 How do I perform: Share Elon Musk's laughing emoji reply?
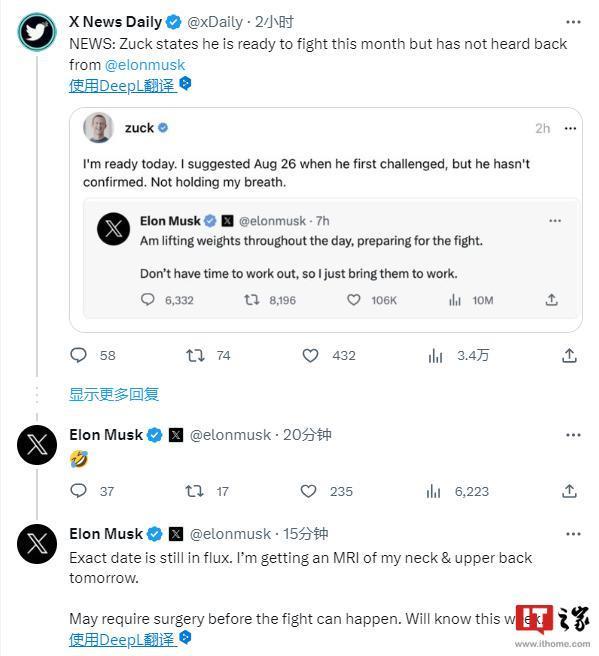(x=569, y=491)
